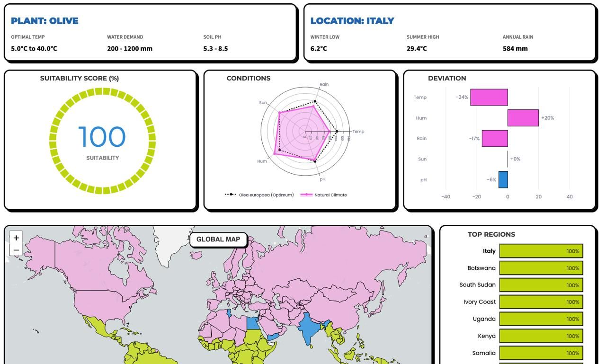Pick Kenya from Top Regions

[541, 336]
